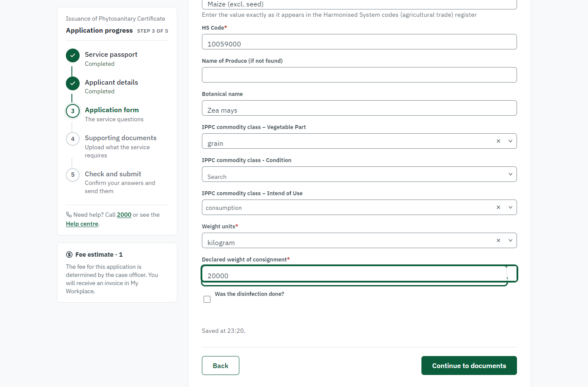
Task: Call the 2000 help number link
Action: click(x=124, y=215)
